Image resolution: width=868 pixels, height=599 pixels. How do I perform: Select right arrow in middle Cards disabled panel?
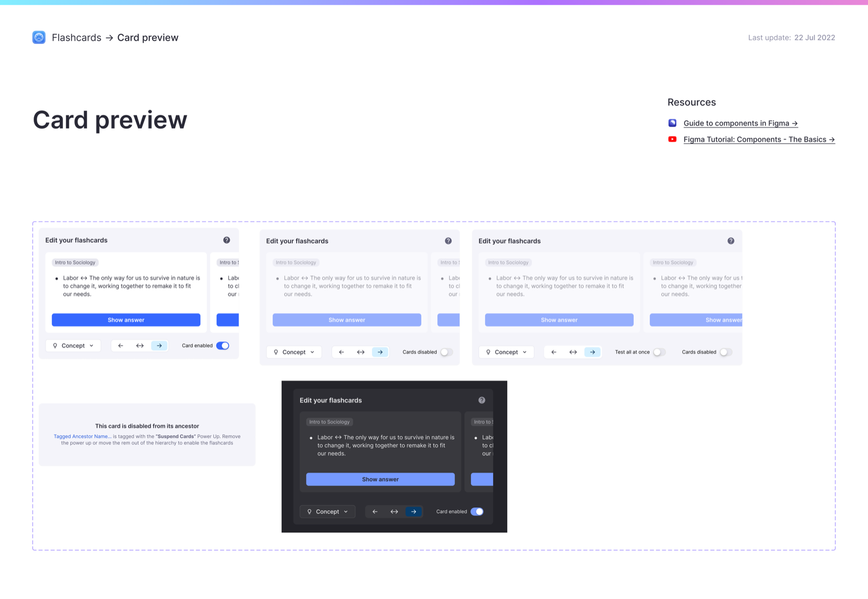point(380,352)
